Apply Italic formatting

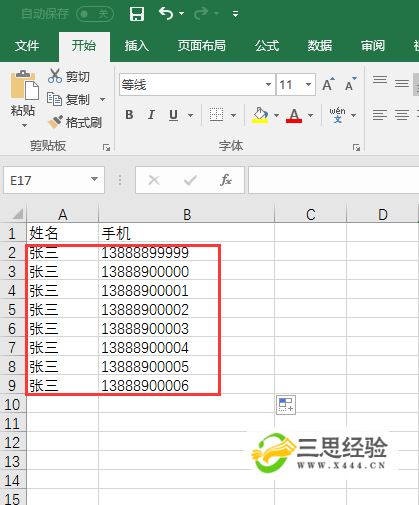(x=151, y=115)
